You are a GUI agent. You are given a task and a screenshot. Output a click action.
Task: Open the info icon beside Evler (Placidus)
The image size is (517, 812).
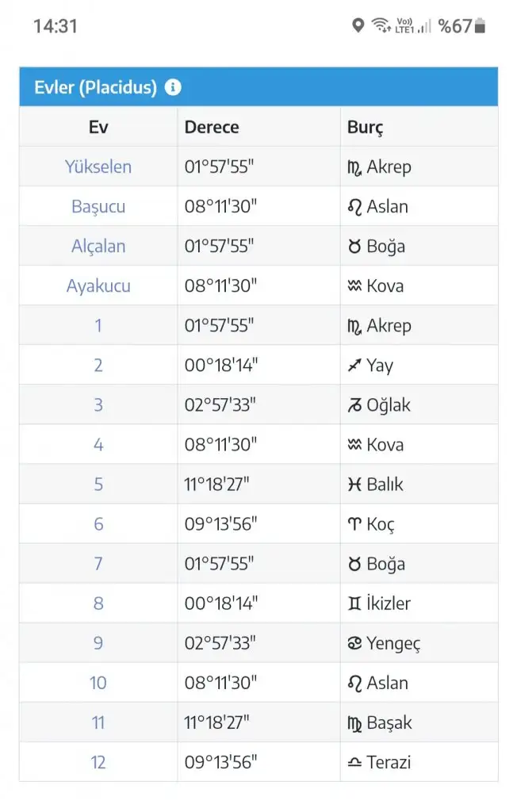(173, 87)
